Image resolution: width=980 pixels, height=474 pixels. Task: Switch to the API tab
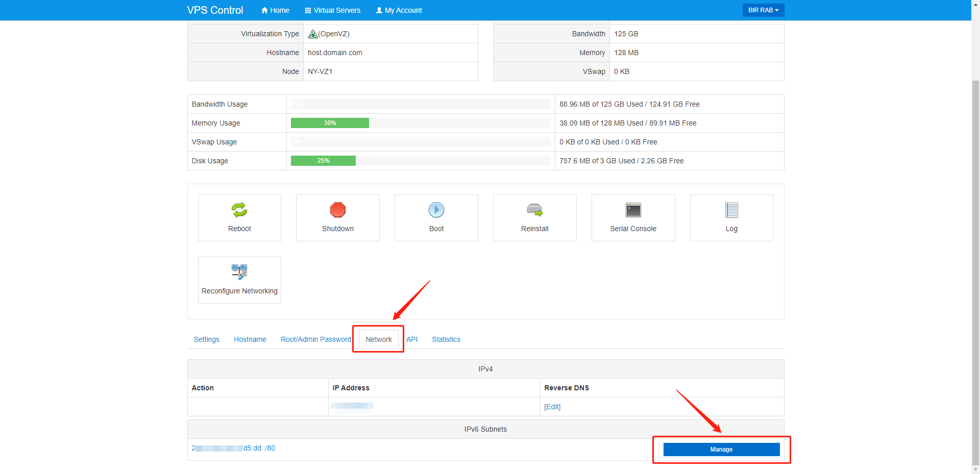click(x=412, y=339)
